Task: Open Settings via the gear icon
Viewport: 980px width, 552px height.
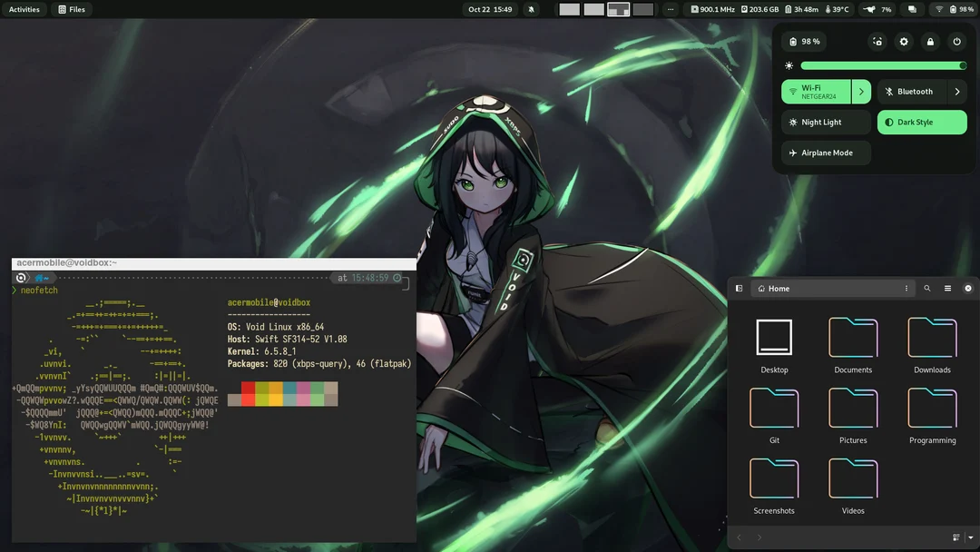Action: (x=903, y=41)
